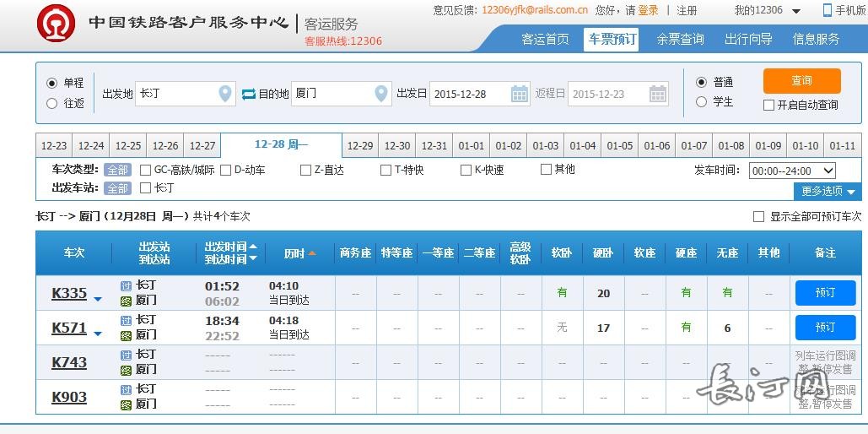Open train K903 link
This screenshot has height=434, width=868.
click(69, 398)
